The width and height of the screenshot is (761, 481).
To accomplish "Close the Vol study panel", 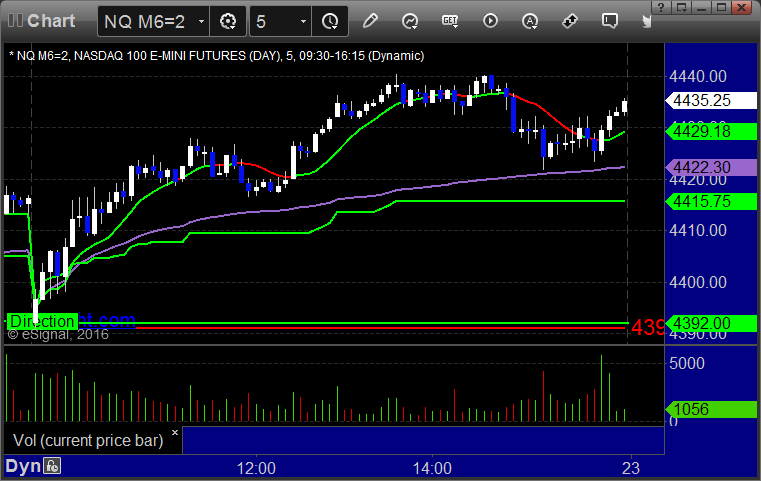I will (x=175, y=432).
